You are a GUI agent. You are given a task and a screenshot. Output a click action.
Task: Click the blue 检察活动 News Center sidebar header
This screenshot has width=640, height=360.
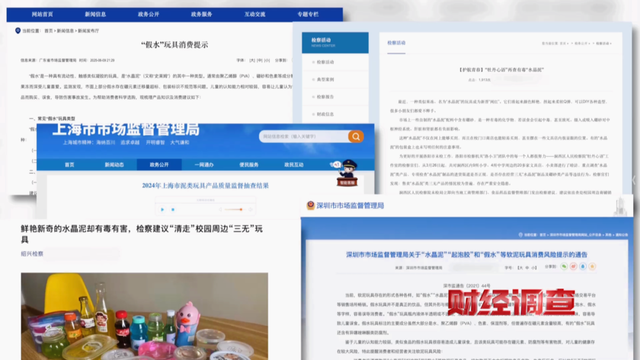335,42
